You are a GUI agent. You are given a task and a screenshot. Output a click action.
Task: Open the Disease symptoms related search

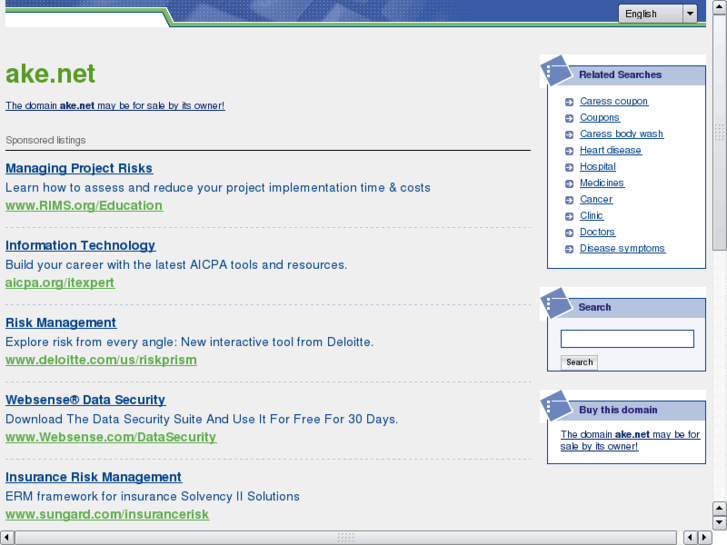coord(622,248)
